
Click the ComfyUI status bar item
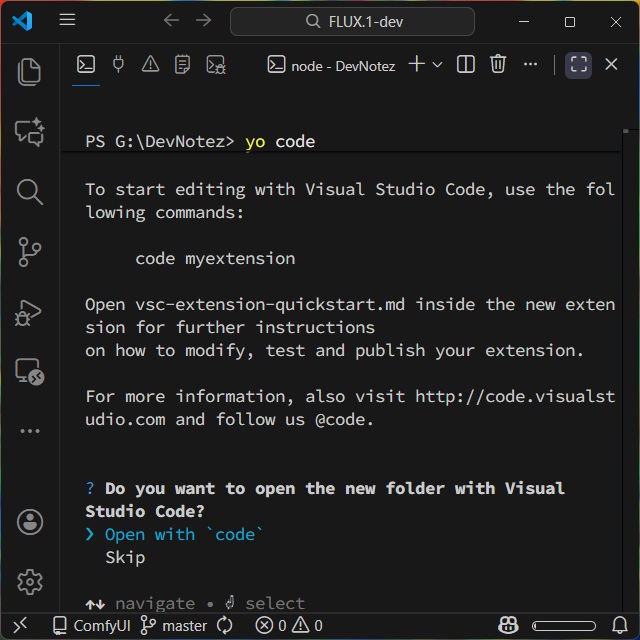92,626
